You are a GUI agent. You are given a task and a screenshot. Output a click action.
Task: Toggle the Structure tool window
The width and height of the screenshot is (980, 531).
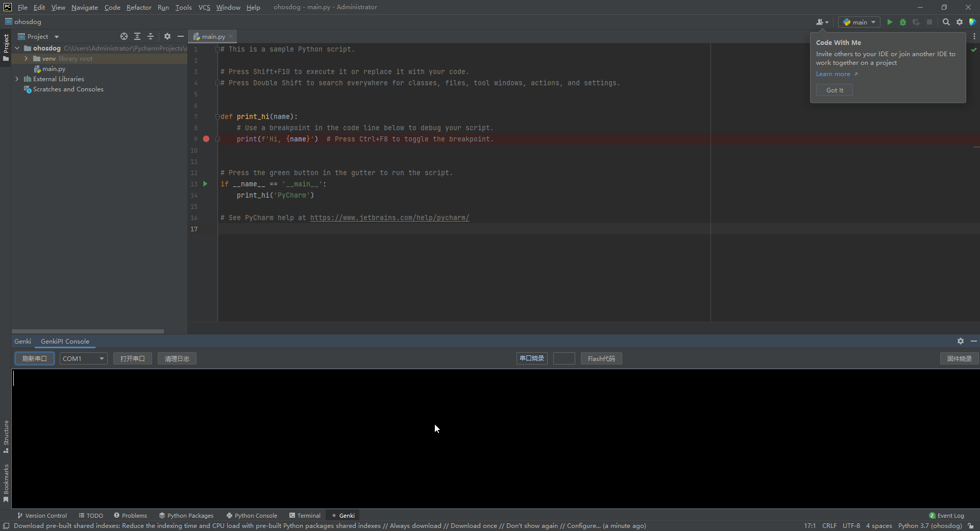point(6,437)
